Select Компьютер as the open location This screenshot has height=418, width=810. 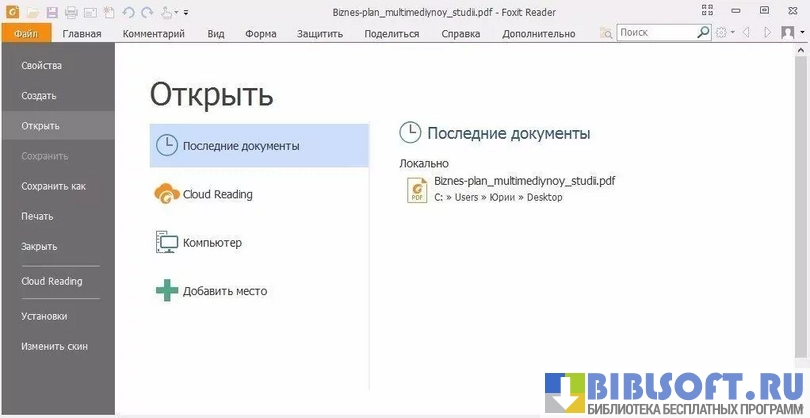tap(212, 242)
